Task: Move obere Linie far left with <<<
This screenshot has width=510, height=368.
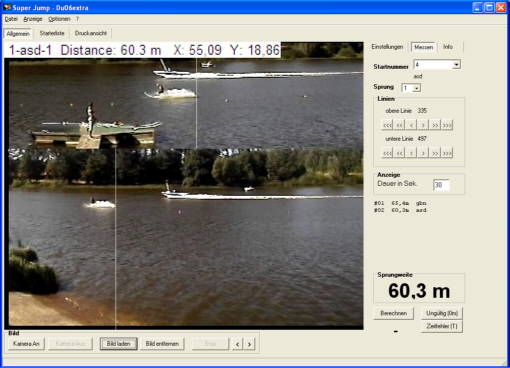Action: point(387,125)
